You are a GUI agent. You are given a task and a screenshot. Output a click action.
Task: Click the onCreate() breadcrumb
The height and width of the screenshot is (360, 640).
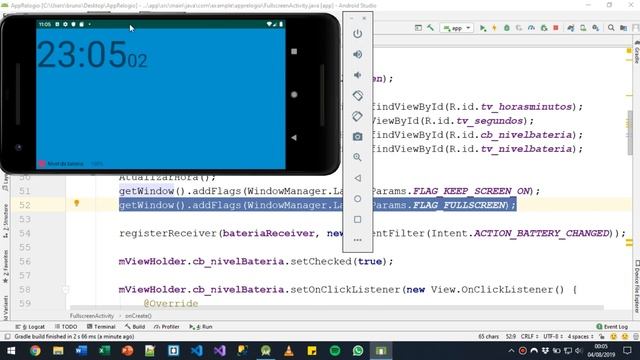click(x=138, y=316)
